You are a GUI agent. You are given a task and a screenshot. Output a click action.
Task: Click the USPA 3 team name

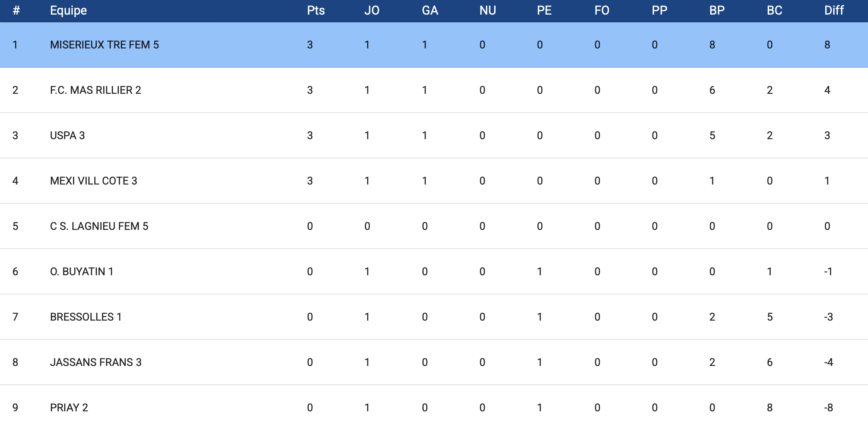(x=67, y=136)
